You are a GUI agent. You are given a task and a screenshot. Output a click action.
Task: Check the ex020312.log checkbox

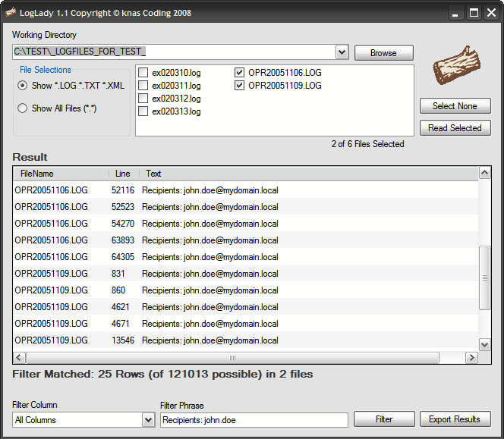pos(143,99)
